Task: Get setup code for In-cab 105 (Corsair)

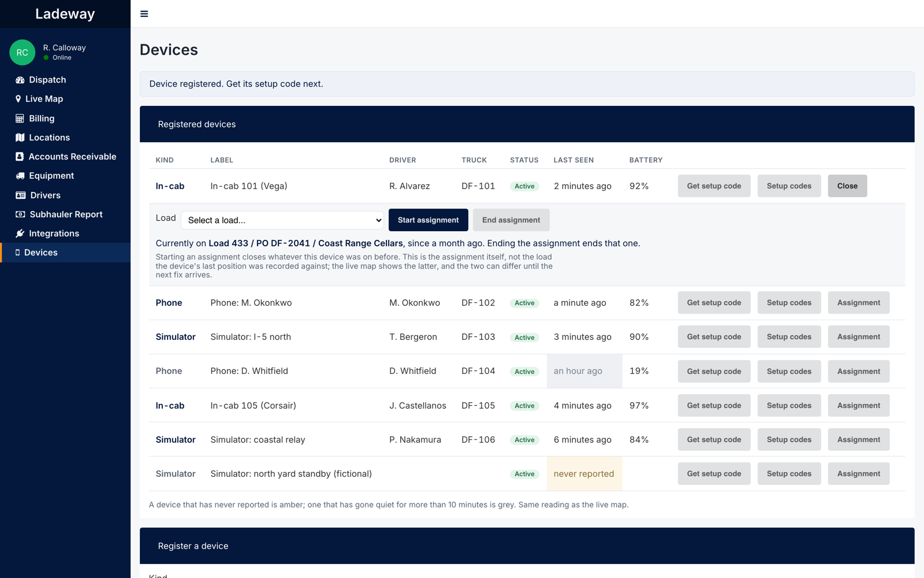Action: pyautogui.click(x=714, y=406)
